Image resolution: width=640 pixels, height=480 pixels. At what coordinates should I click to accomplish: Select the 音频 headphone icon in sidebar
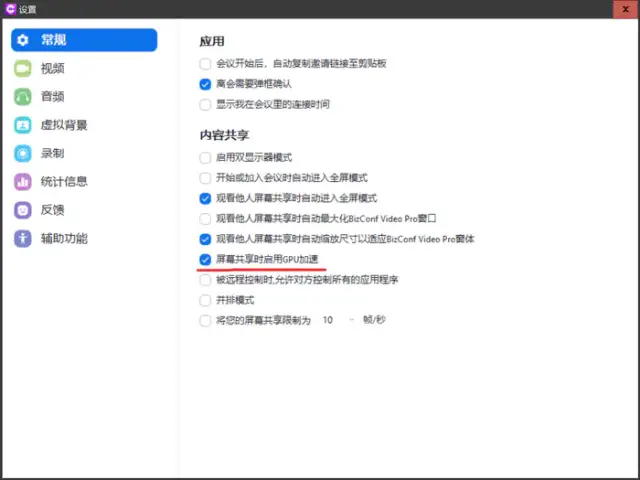(x=23, y=97)
